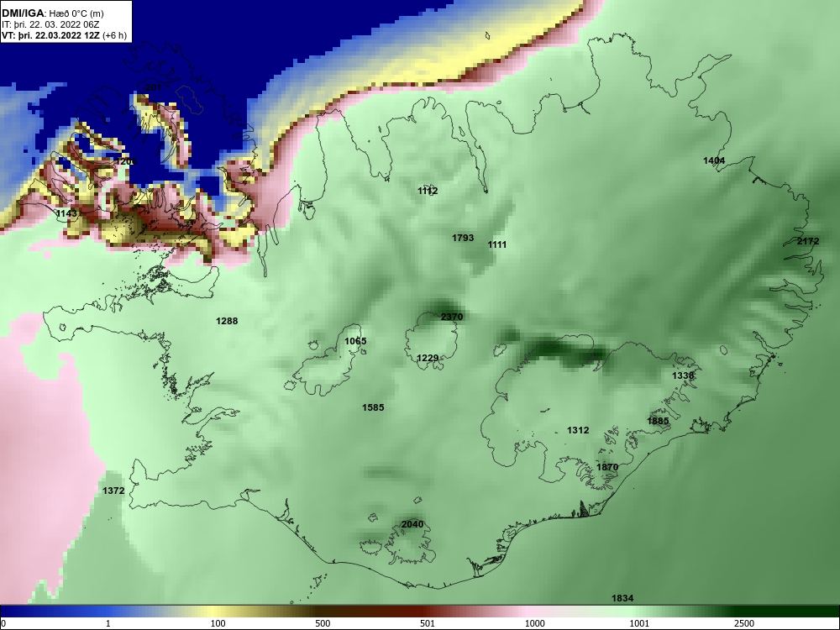Click the 2370 value label

coord(452,317)
